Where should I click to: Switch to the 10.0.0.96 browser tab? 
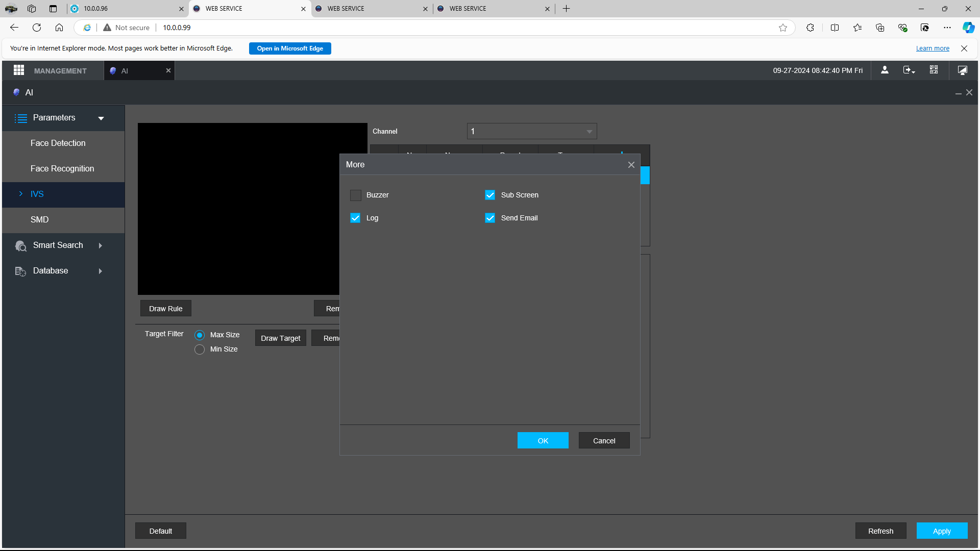point(127,9)
